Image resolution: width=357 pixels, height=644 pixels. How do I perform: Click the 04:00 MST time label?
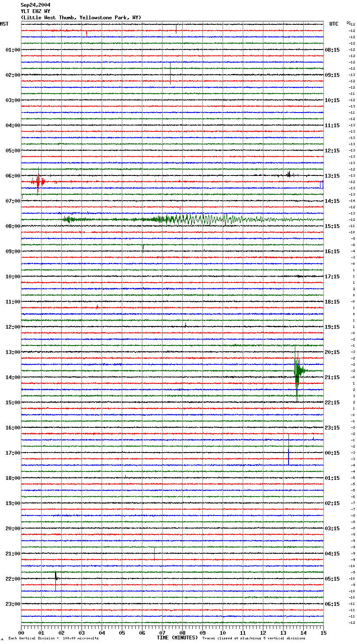tap(13, 126)
